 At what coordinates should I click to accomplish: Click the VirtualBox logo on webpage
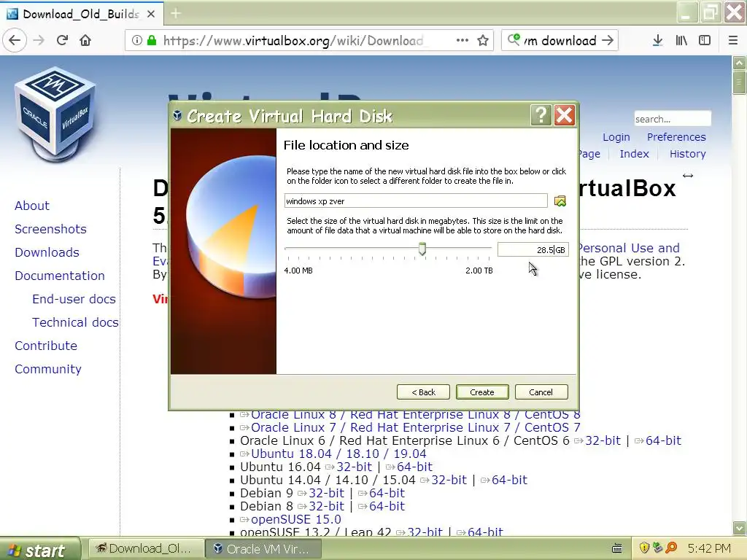click(x=55, y=113)
